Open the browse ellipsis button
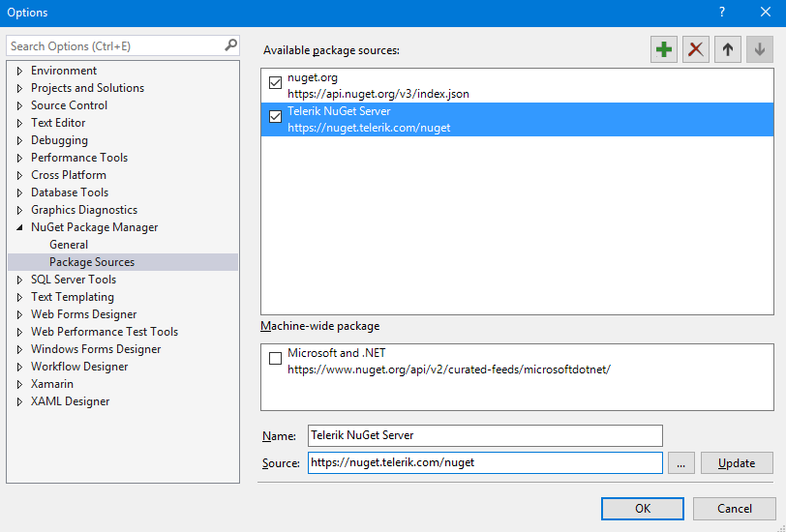The height and width of the screenshot is (532, 786). tap(680, 463)
